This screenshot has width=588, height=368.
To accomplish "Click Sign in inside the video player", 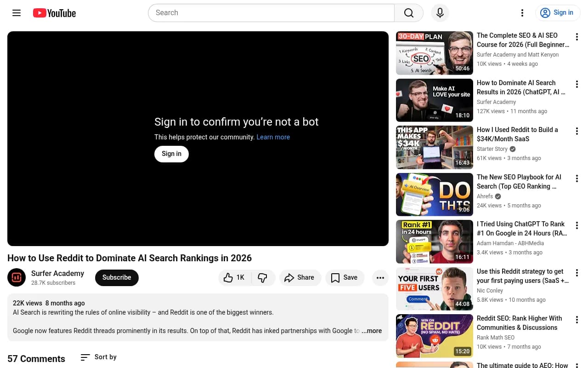I will coord(171,154).
